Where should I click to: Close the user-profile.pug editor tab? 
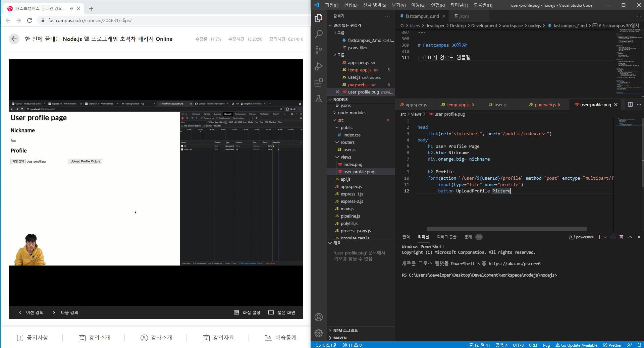[x=616, y=105]
